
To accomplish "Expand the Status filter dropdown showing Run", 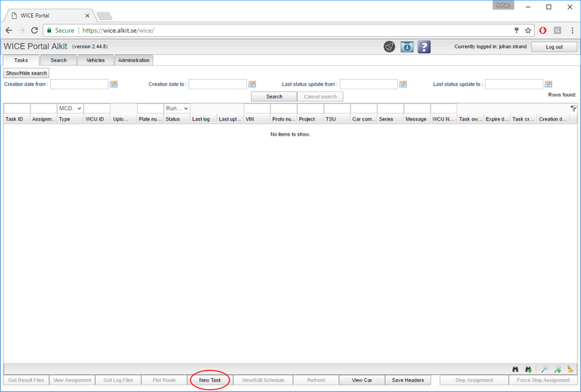I will tap(177, 108).
